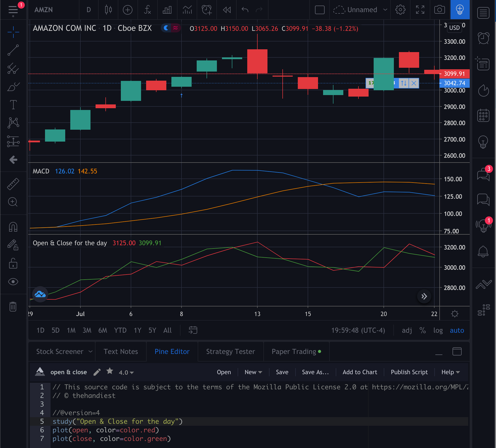
Task: Select the 1Y time range
Action: (x=138, y=330)
